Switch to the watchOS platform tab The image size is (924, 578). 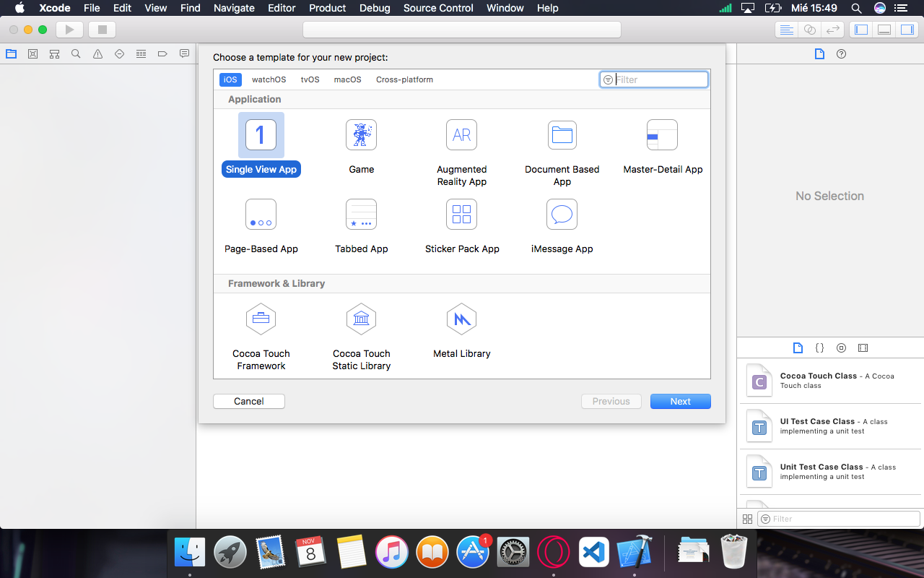pyautogui.click(x=269, y=79)
